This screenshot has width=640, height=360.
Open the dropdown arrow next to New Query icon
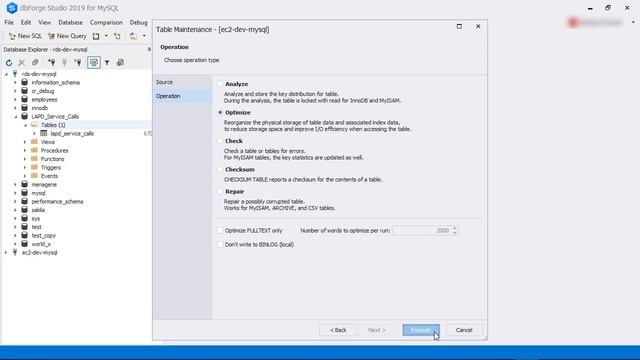(106, 36)
